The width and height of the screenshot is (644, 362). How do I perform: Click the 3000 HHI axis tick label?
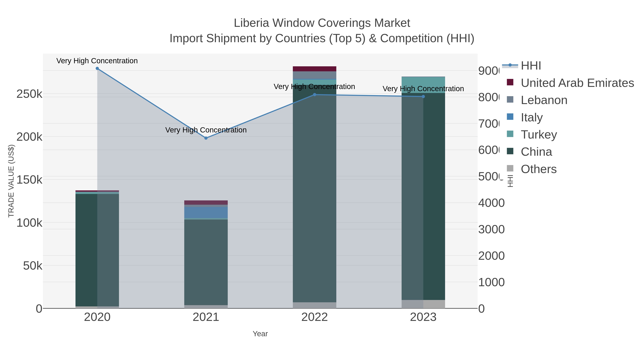tap(492, 229)
